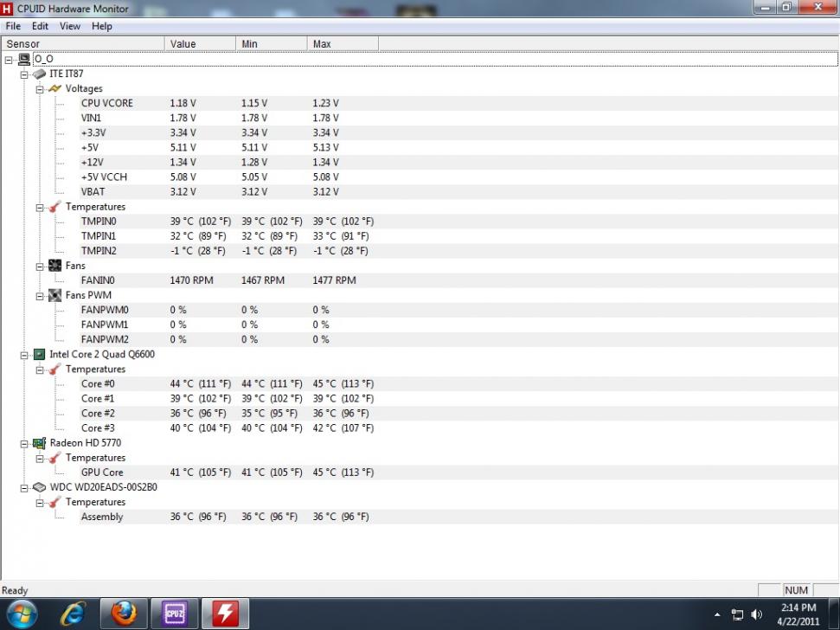Screen dimensions: 840x630
Task: Click the Fans icon
Action: [55, 265]
